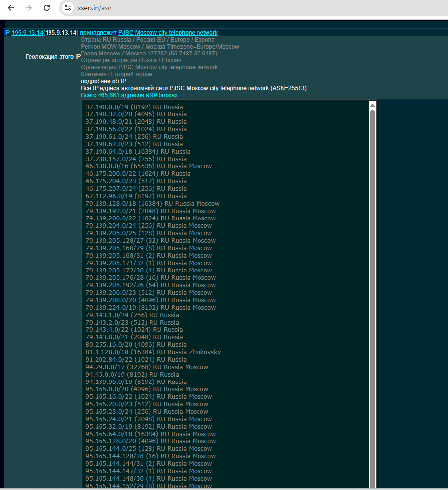
Task: Select row 95.165.32.0/19 (8192) Moscow
Action: click(x=149, y=427)
